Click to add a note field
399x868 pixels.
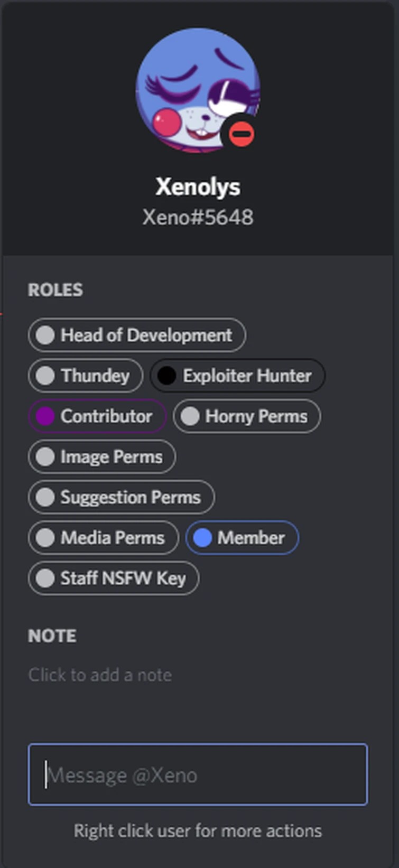[x=100, y=675]
